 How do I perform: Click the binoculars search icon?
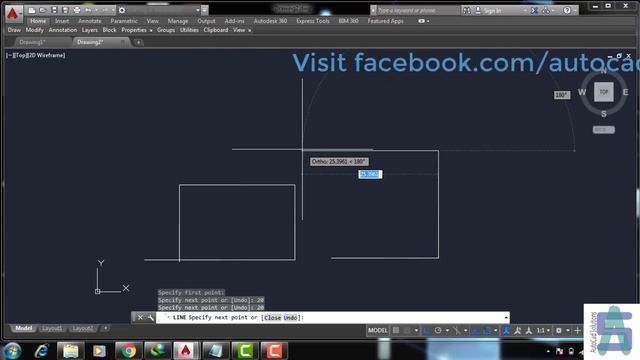(x=467, y=11)
